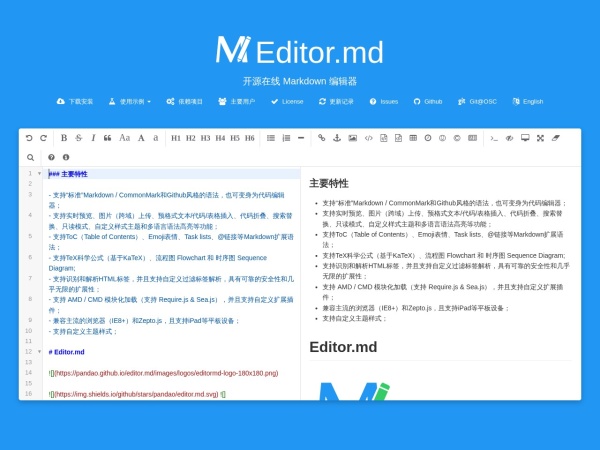Insert an H5 heading
This screenshot has width=600, height=450.
point(235,138)
